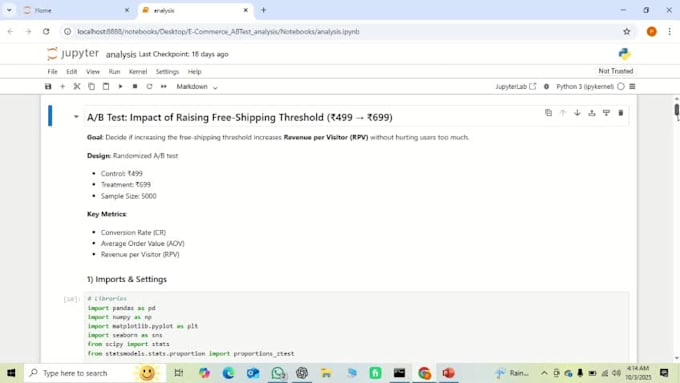This screenshot has width=680, height=383.
Task: Open the Edit menu
Action: point(72,72)
